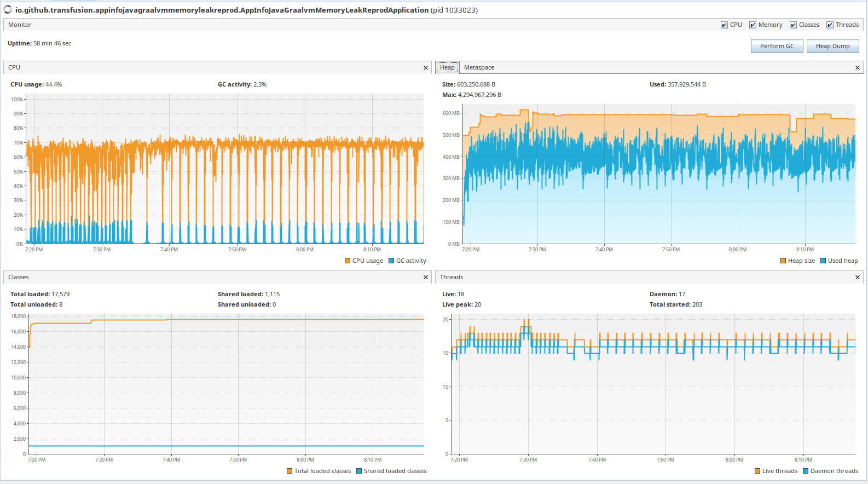The width and height of the screenshot is (868, 484).
Task: Click the loading spinner icon beside application title
Action: pyautogui.click(x=8, y=9)
